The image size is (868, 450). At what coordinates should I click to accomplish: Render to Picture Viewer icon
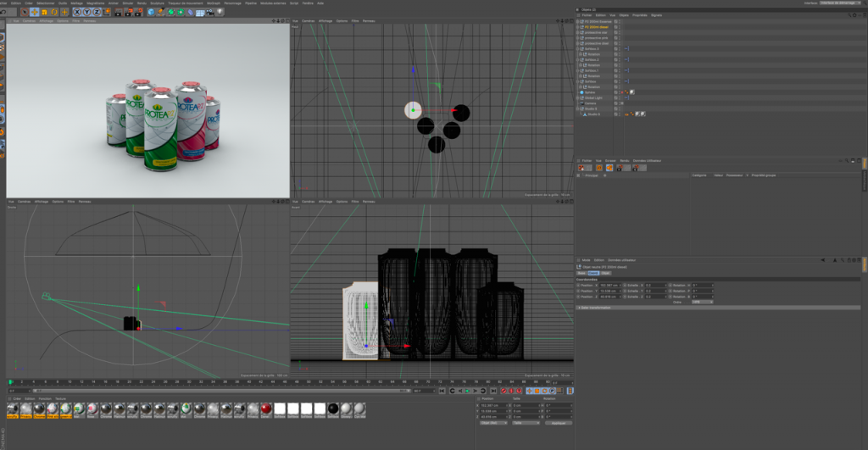coord(129,12)
